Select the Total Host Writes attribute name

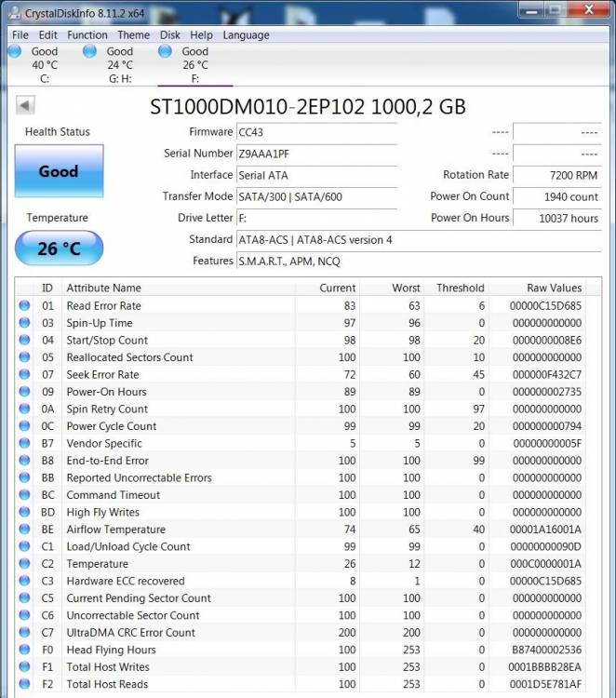pyautogui.click(x=108, y=667)
